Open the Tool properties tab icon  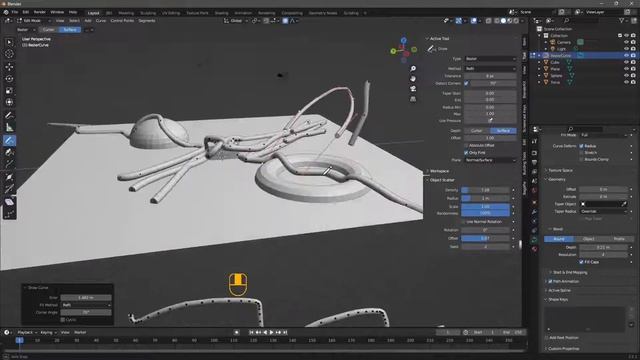(534, 141)
